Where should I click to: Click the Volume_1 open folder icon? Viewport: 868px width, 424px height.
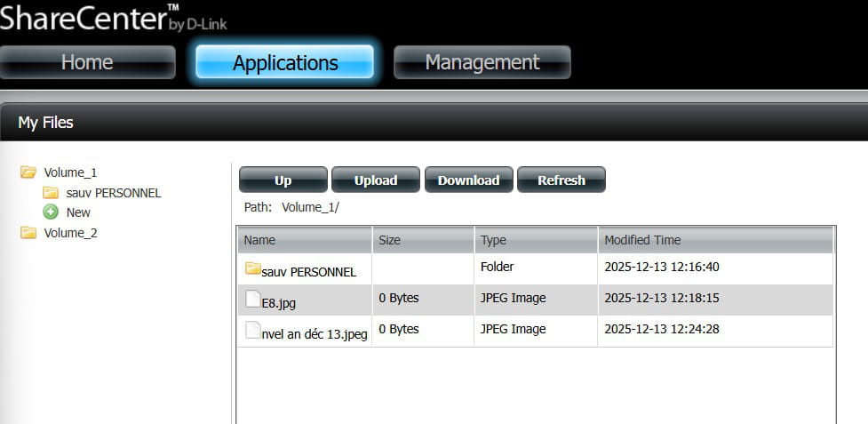28,172
